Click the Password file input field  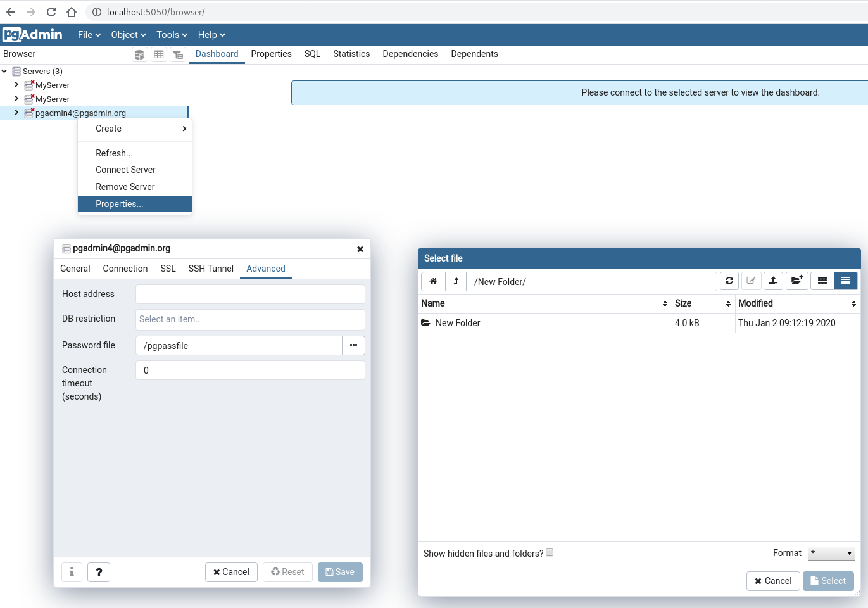[x=239, y=345]
